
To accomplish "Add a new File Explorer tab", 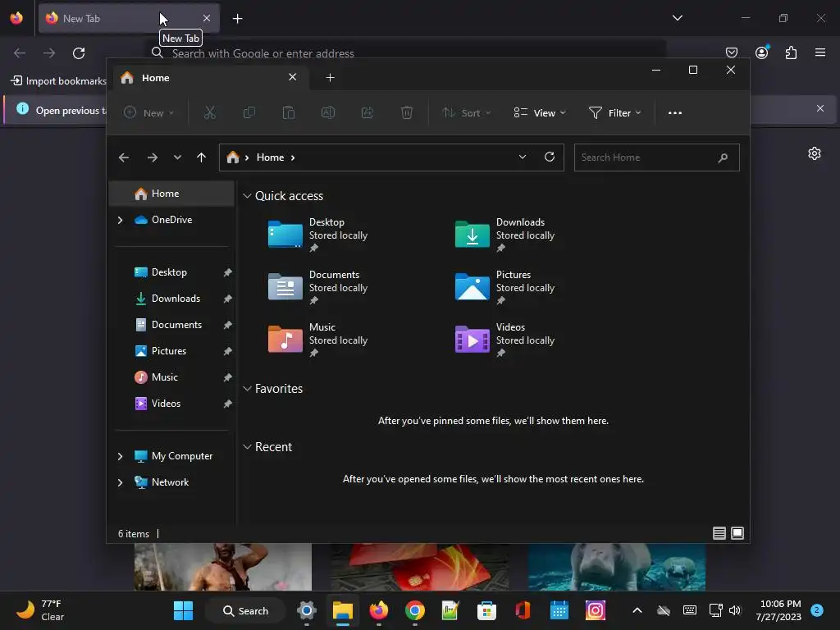I will tap(330, 78).
